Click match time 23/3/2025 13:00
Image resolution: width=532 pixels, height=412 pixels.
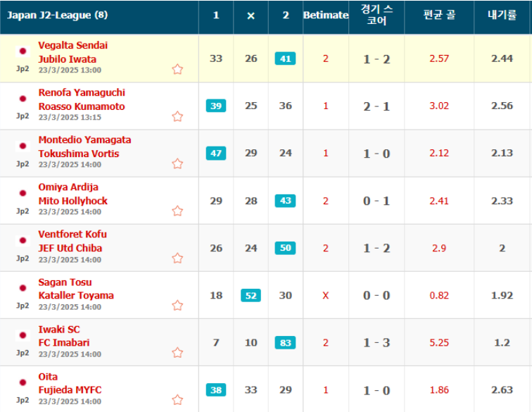(70, 70)
